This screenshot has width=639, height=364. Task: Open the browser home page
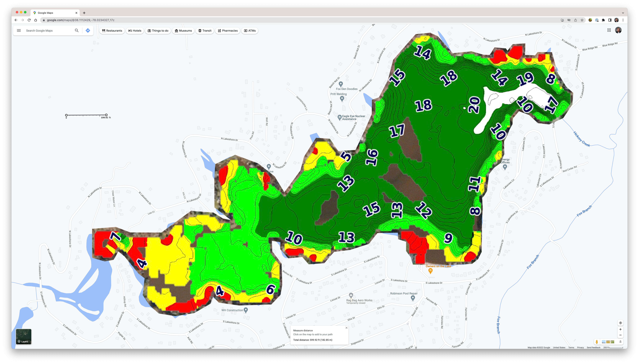click(36, 20)
